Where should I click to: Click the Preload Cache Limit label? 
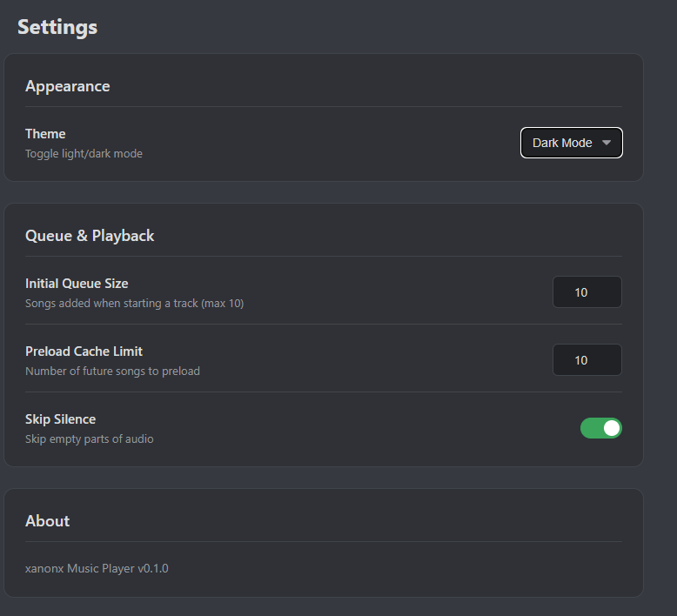84,352
